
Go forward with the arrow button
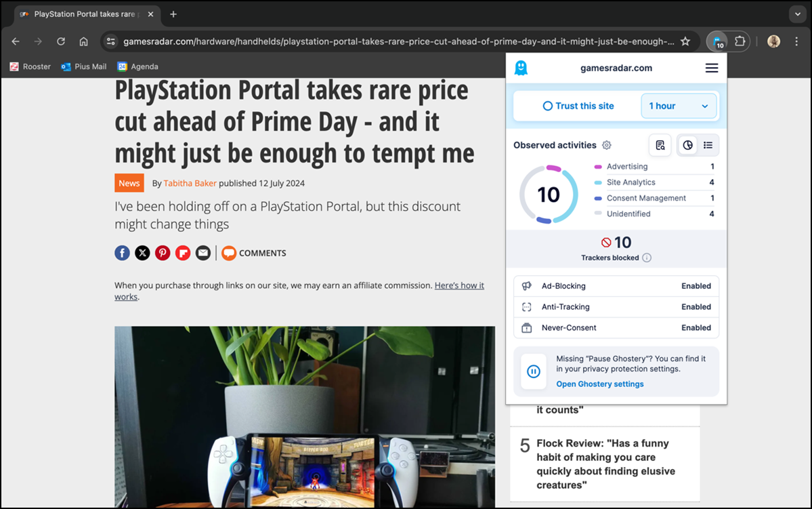[x=39, y=41]
